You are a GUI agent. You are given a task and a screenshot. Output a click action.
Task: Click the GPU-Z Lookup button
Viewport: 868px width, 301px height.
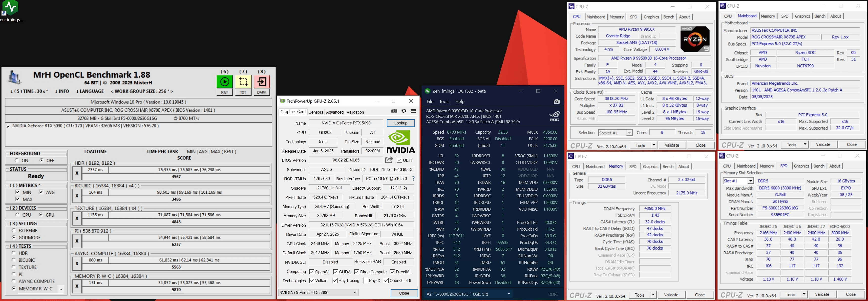tap(401, 123)
